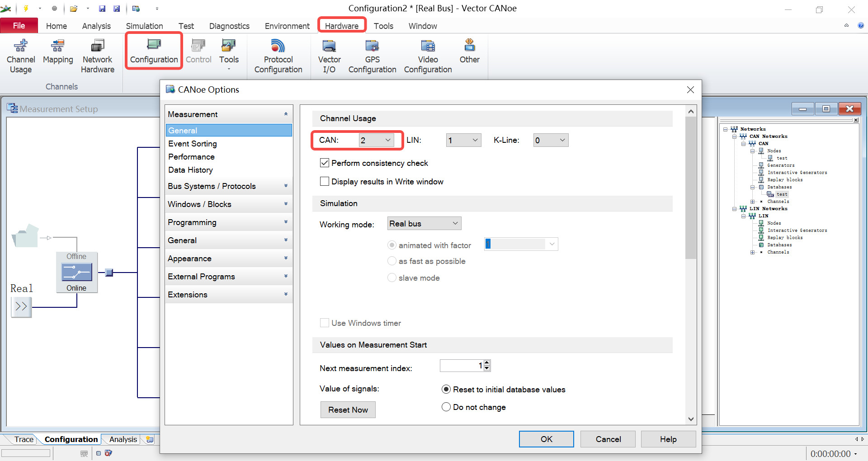
Task: Click the options panel vertical scrollbar thumb
Action: coord(690,188)
